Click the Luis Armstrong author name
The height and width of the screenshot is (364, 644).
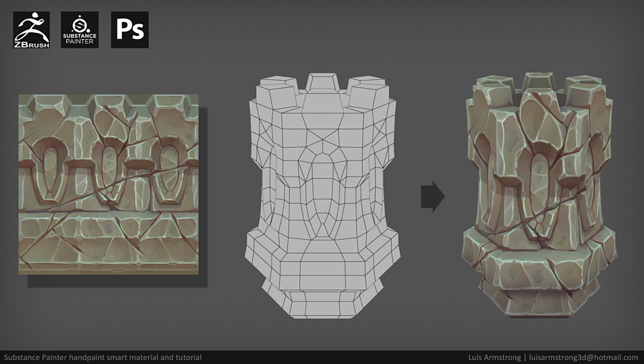pyautogui.click(x=494, y=357)
